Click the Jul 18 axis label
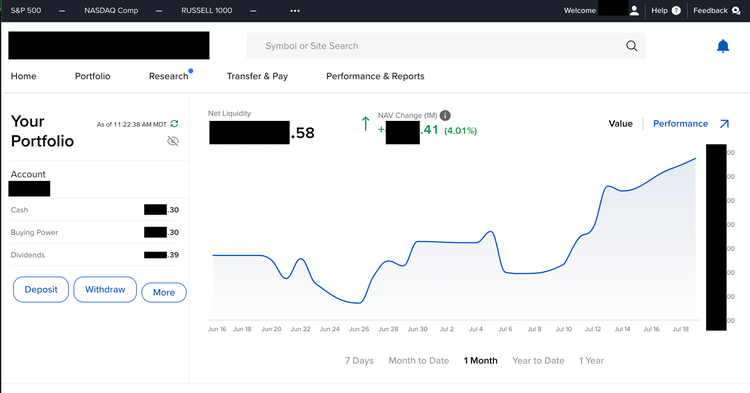Screen dimensions: 750x393 (681, 329)
